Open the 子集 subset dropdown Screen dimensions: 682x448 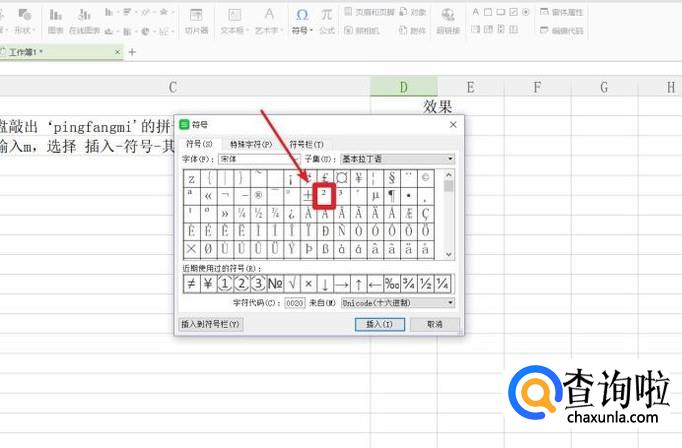pos(398,159)
